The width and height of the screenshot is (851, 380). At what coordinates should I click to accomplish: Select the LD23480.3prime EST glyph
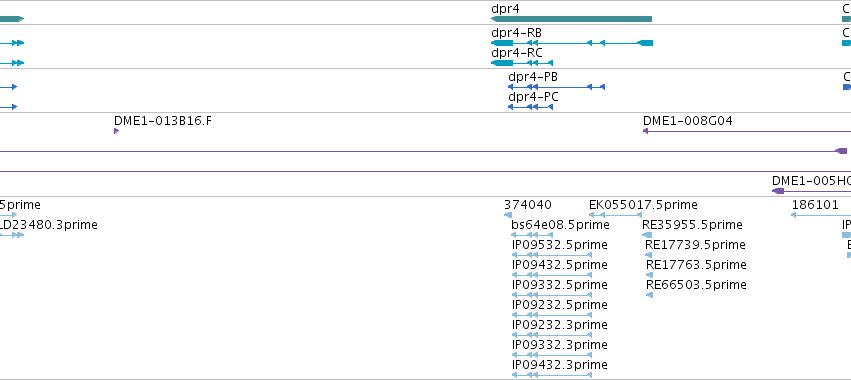point(12,235)
